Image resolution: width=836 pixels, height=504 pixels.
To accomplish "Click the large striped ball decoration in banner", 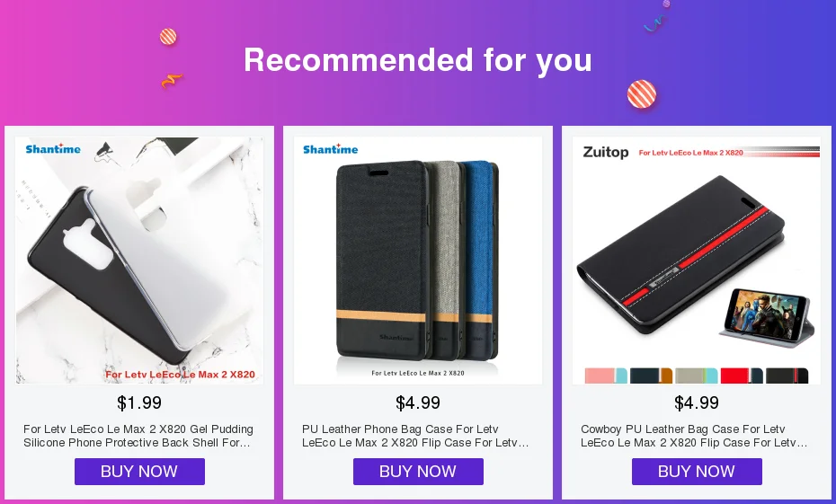I will click(642, 94).
